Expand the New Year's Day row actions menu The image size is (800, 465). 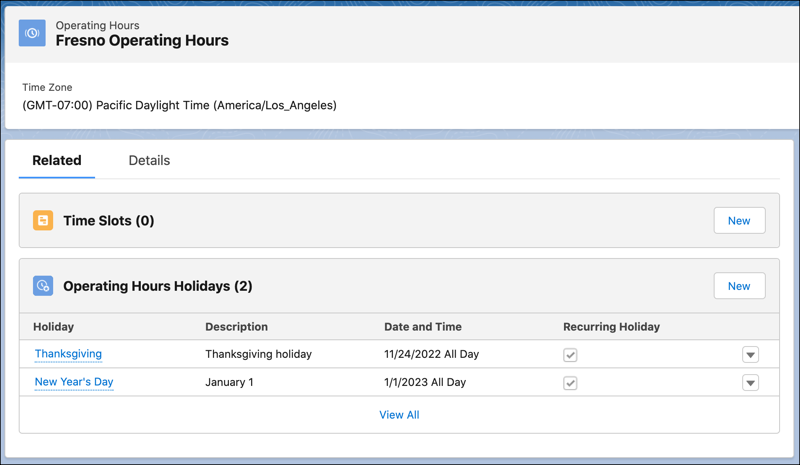pos(750,383)
